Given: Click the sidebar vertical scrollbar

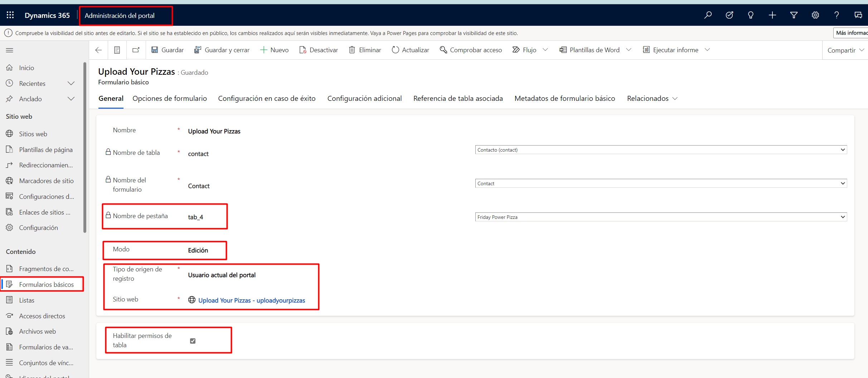Looking at the screenshot, I should (x=85, y=147).
